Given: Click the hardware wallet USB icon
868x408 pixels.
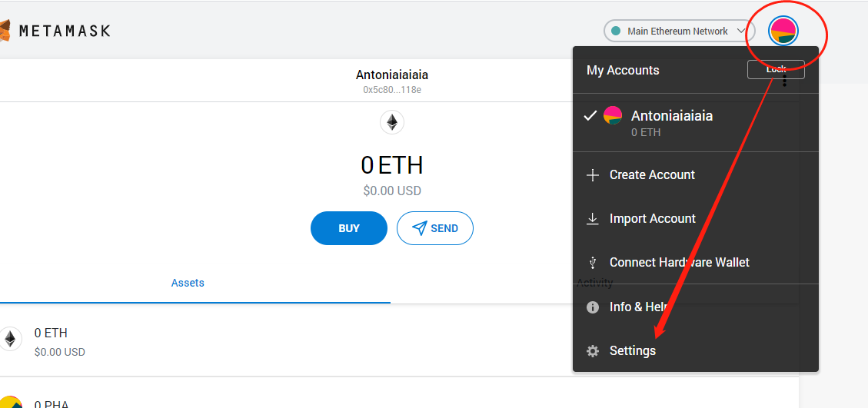Looking at the screenshot, I should coord(592,263).
